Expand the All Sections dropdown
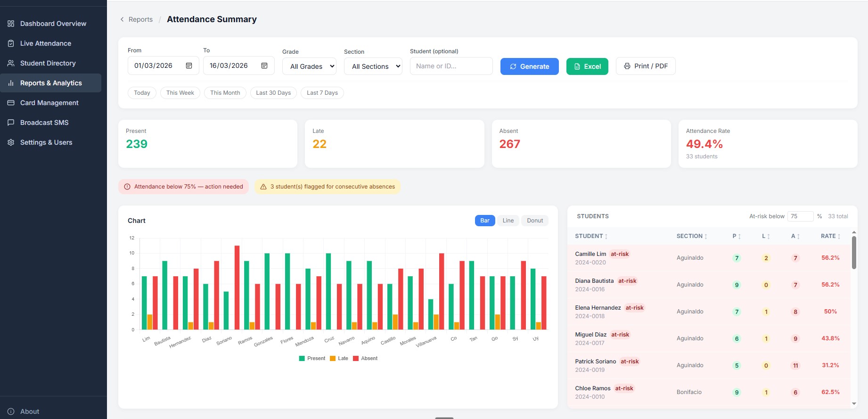868x419 pixels. [373, 66]
